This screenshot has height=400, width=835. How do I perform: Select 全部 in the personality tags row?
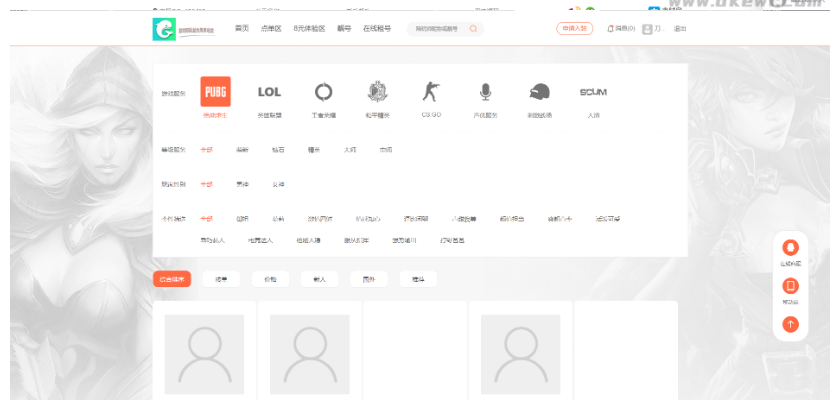click(x=206, y=219)
